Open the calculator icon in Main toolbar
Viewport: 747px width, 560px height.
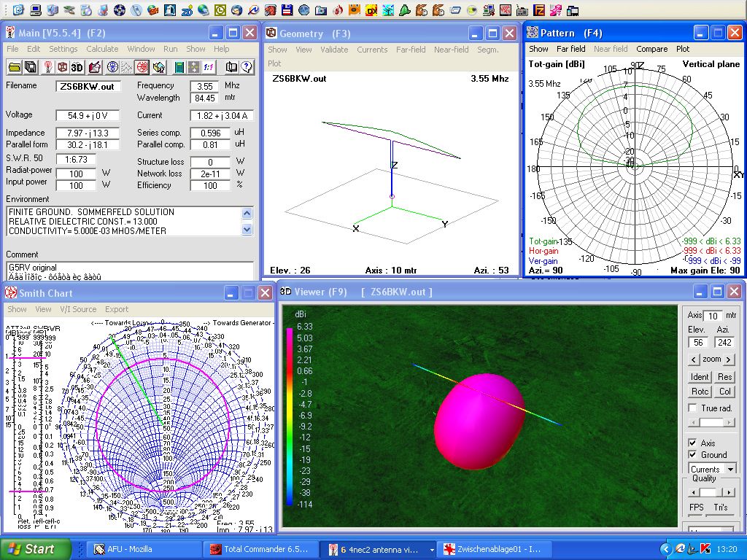tap(179, 67)
